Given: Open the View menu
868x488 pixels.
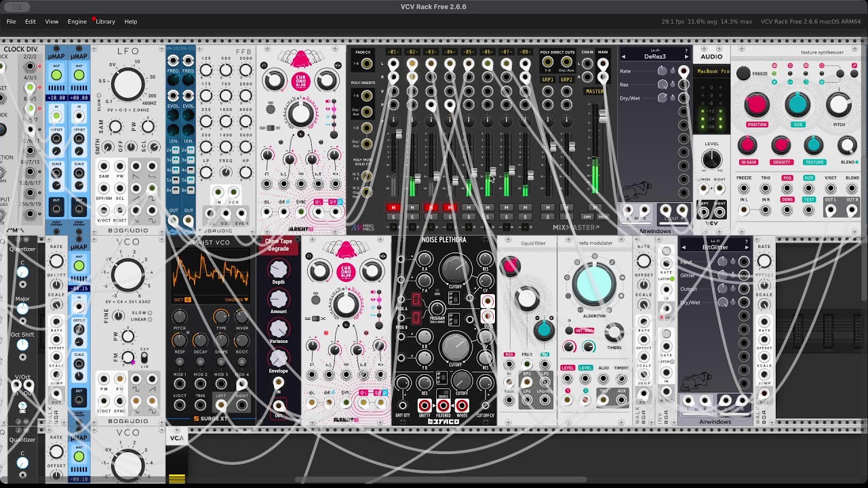Looking at the screenshot, I should (52, 22).
